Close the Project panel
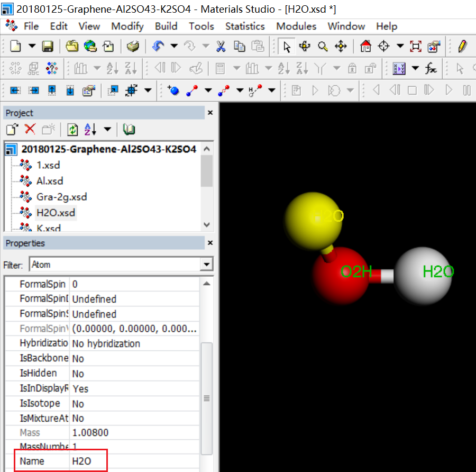Image resolution: width=476 pixels, height=472 pixels. click(210, 113)
